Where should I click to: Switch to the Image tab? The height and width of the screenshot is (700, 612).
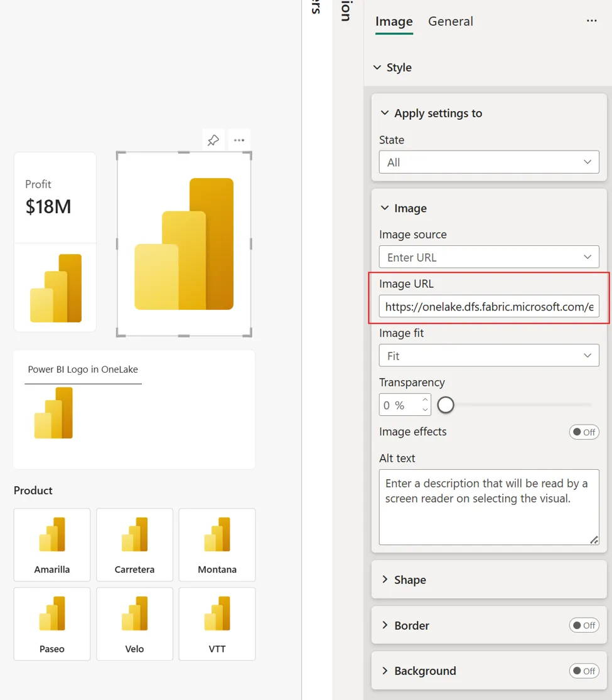coord(394,21)
